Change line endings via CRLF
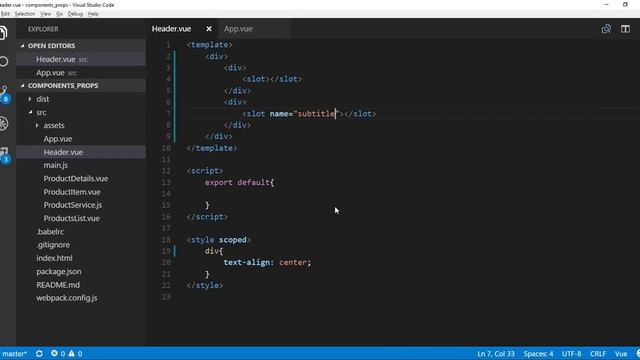640x360 pixels. click(598, 353)
